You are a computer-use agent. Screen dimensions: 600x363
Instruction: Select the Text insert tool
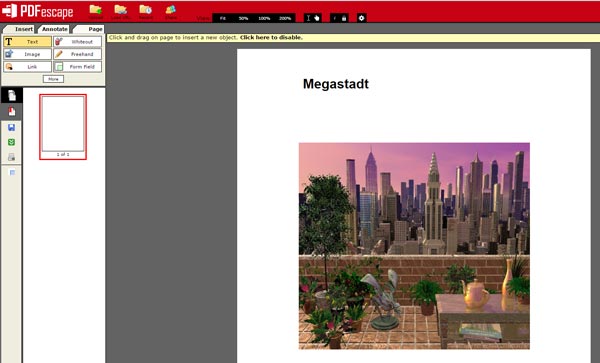[x=27, y=42]
